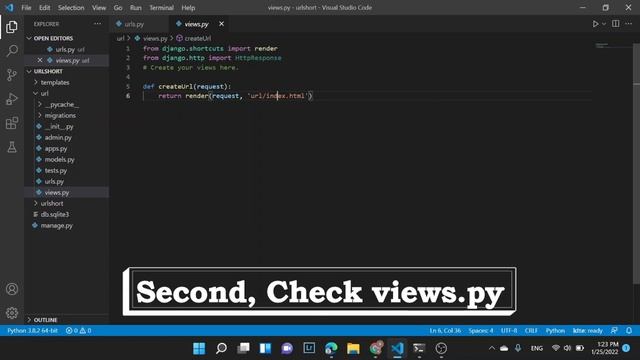Open errors and warnings problems indicator
This screenshot has width=640, height=360.
[x=78, y=331]
